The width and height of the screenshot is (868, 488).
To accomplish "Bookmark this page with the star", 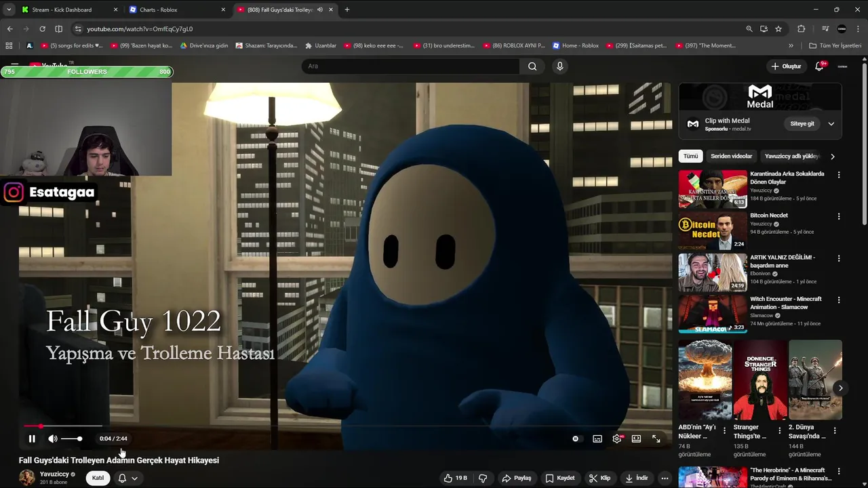I will [x=778, y=29].
